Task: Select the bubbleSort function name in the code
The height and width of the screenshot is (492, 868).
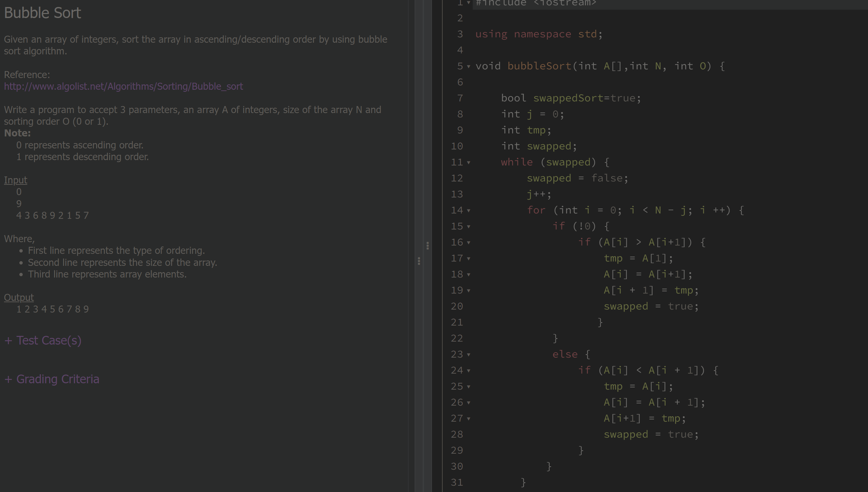Action: pos(539,66)
